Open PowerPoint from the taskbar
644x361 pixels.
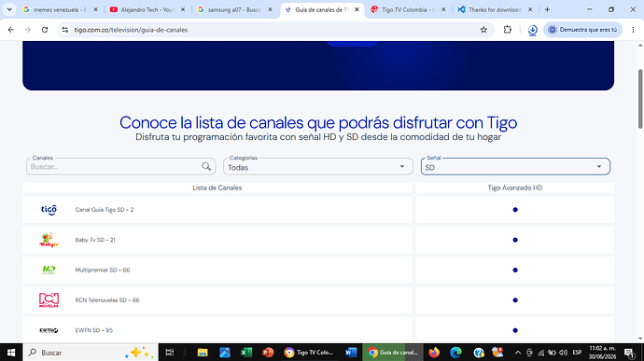tap(268, 353)
